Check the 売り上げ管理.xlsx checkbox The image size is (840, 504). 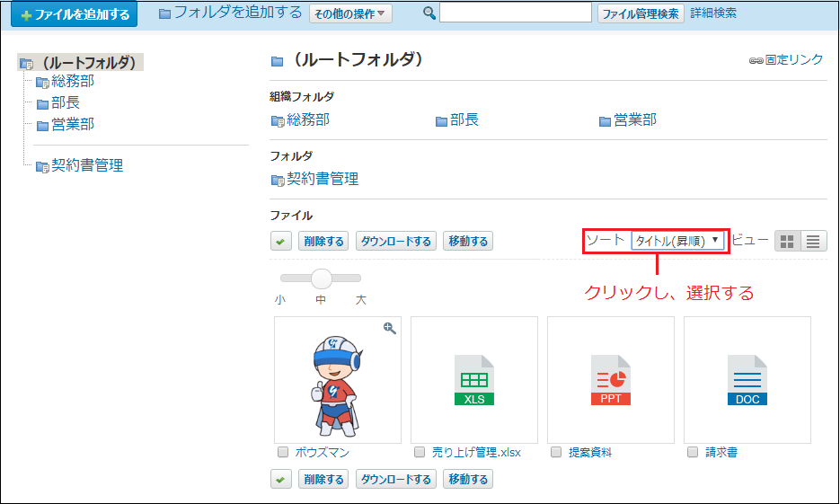(x=420, y=452)
